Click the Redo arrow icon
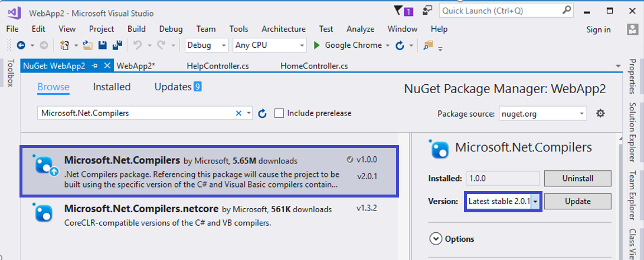The image size is (644, 260). pyautogui.click(x=161, y=45)
